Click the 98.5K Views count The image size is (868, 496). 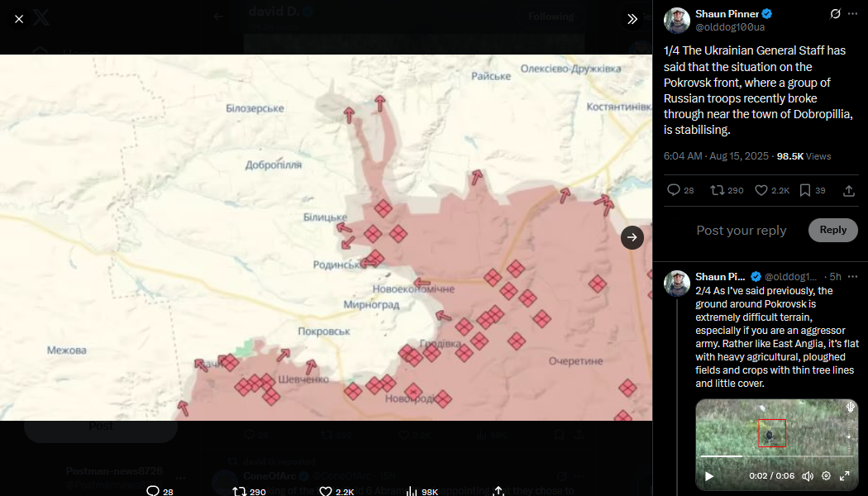click(x=804, y=156)
